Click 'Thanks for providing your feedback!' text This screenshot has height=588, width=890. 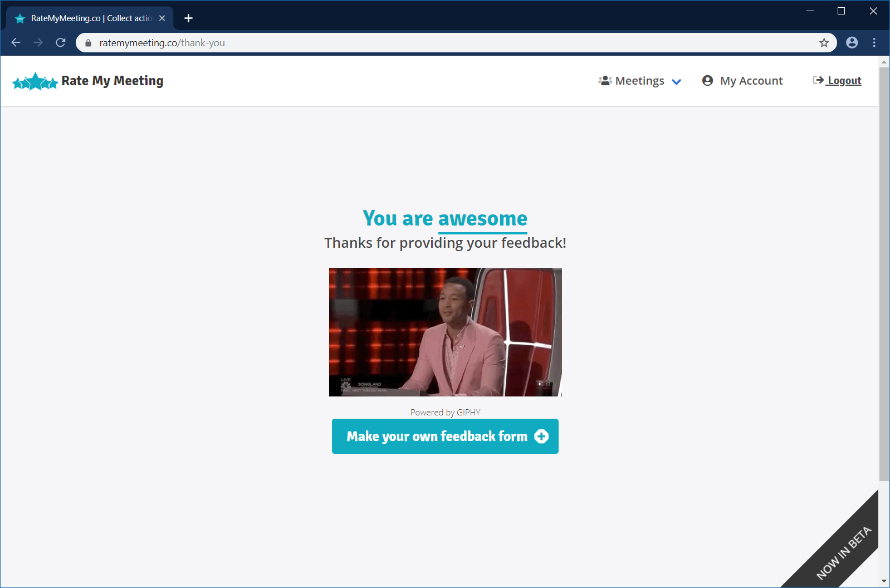click(446, 243)
